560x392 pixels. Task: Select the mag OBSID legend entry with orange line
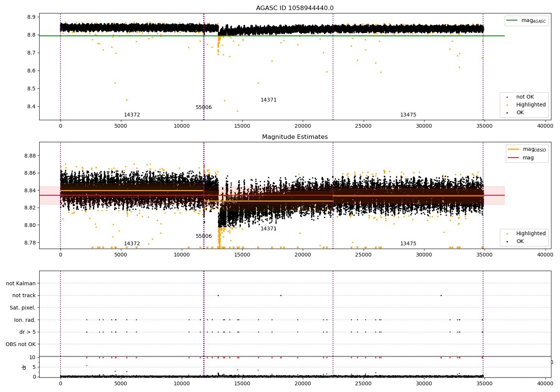point(527,149)
